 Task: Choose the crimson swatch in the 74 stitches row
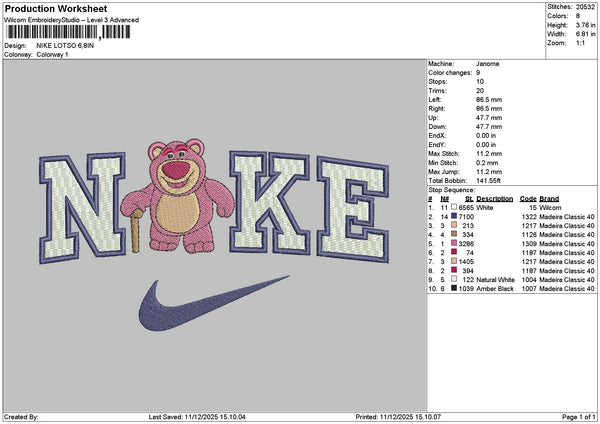(454, 252)
